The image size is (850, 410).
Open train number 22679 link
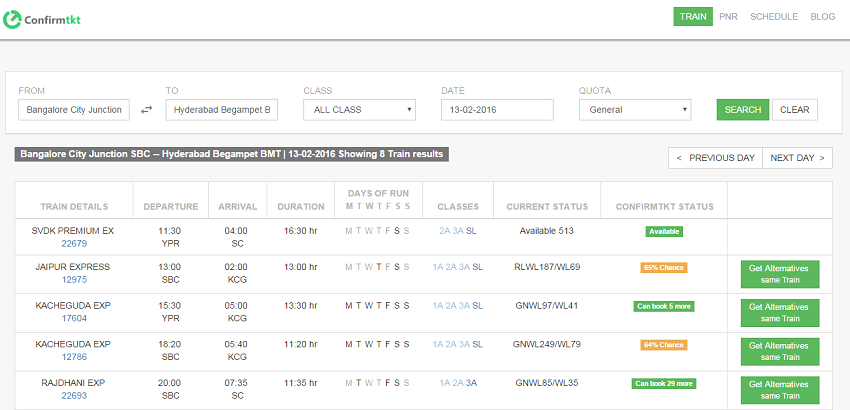(74, 243)
